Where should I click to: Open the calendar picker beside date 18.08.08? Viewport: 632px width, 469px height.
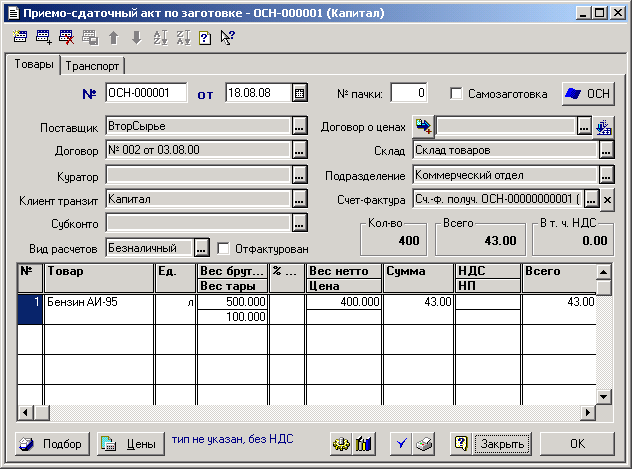pyautogui.click(x=298, y=94)
